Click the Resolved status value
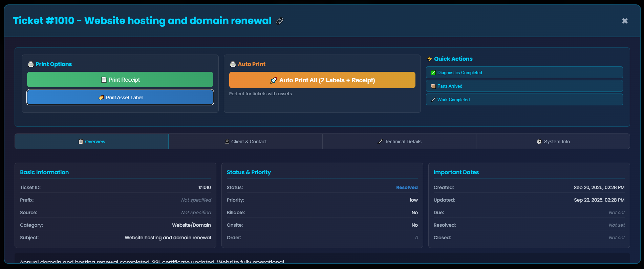The width and height of the screenshot is (644, 269). tap(407, 187)
